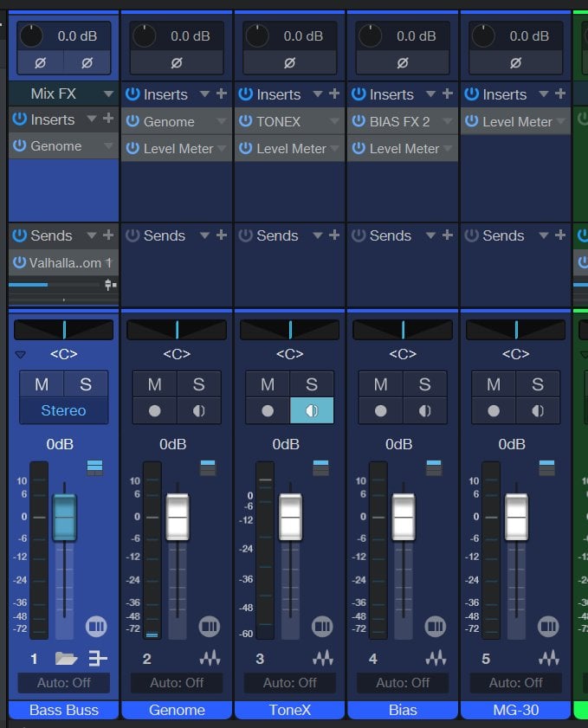The width and height of the screenshot is (588, 728).
Task: Change Auto: Off mode on Genome channel
Action: click(177, 683)
